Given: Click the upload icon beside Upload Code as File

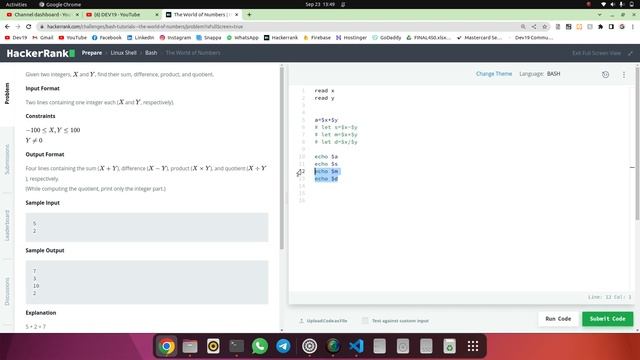Looking at the screenshot, I should [x=301, y=321].
